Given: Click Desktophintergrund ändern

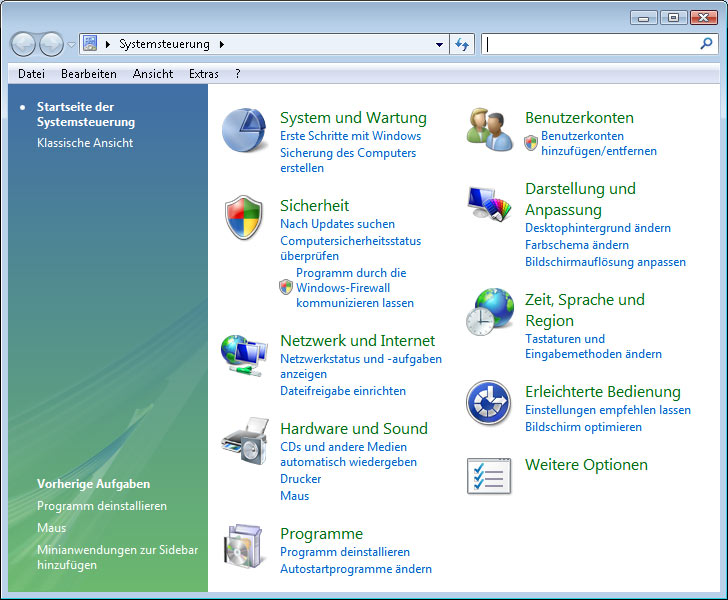Looking at the screenshot, I should point(598,228).
